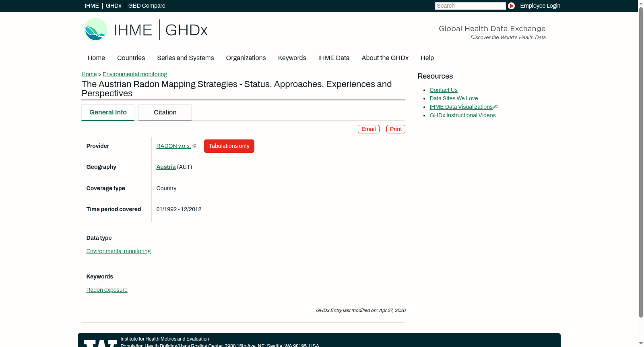Viewport: 644px width, 347px height.
Task: Click the Print button
Action: [396, 129]
